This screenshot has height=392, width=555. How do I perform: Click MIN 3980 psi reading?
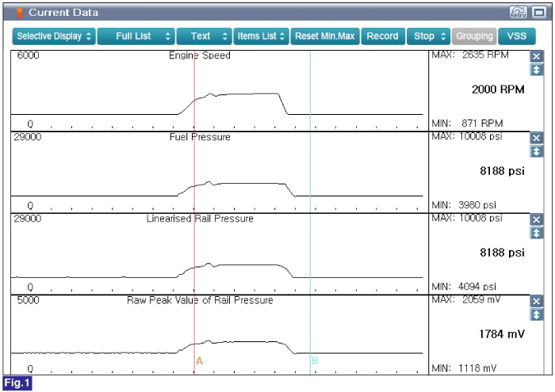(x=464, y=205)
